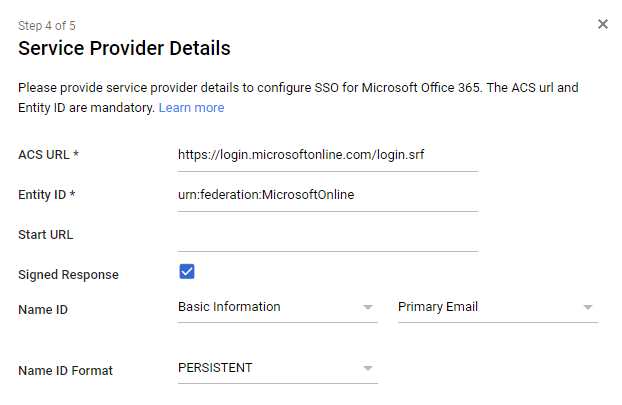Click the Primary Email selection text
Screen dimensions: 622x405
pos(437,307)
